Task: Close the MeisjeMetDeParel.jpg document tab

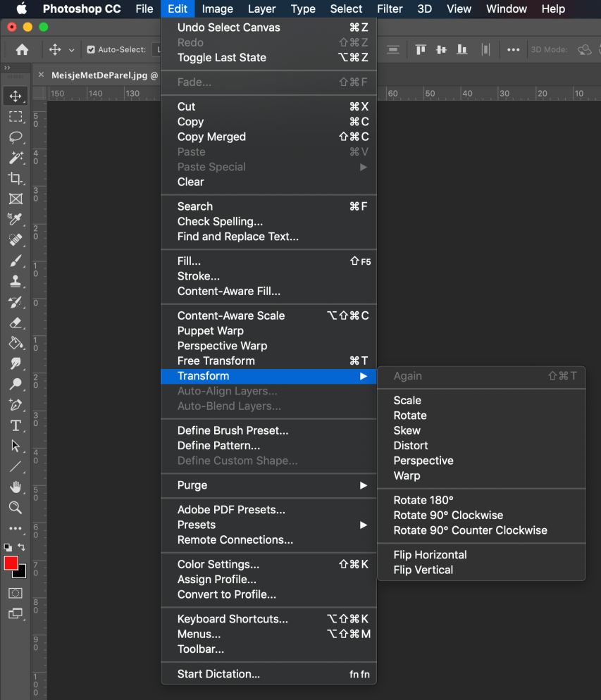Action: 41,75
